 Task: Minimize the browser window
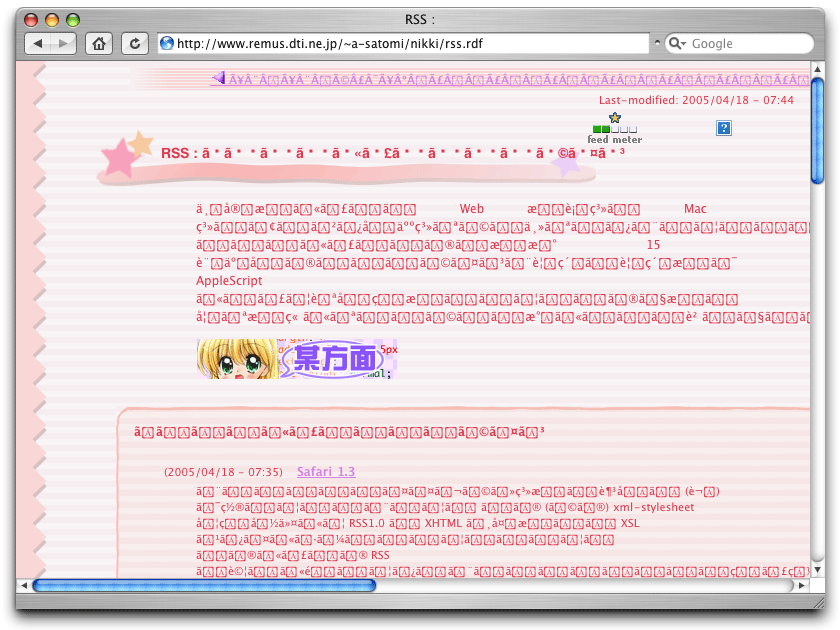(52, 20)
